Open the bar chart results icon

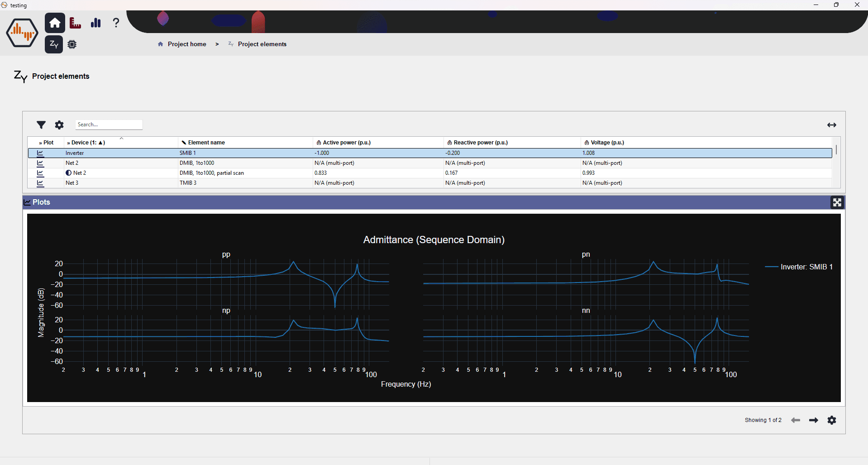coord(95,23)
